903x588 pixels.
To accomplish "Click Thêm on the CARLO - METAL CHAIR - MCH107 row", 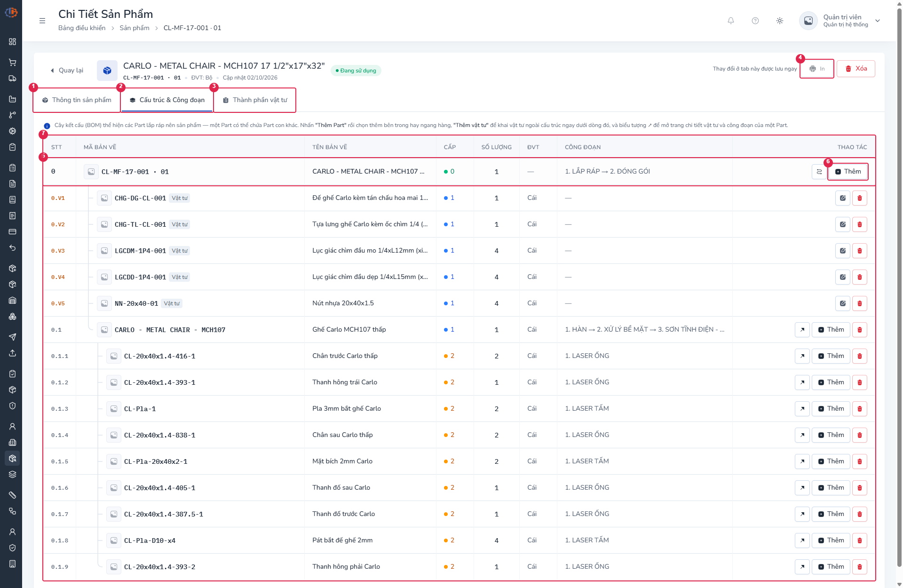I will tap(831, 330).
